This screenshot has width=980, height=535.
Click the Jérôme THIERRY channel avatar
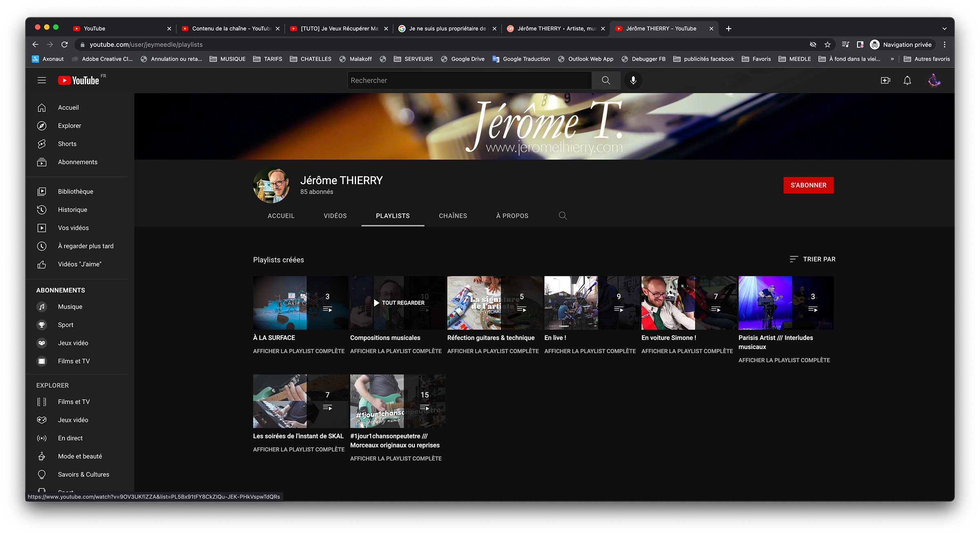(272, 185)
